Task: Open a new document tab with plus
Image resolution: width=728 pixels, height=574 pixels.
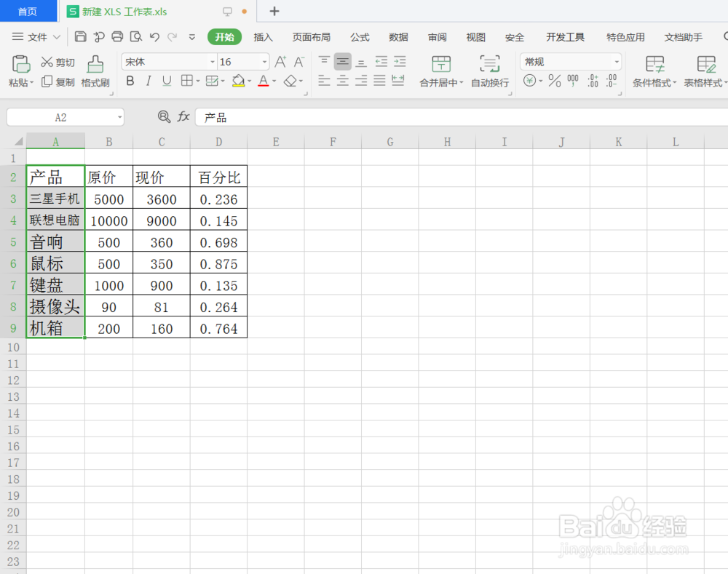Action: pos(274,11)
